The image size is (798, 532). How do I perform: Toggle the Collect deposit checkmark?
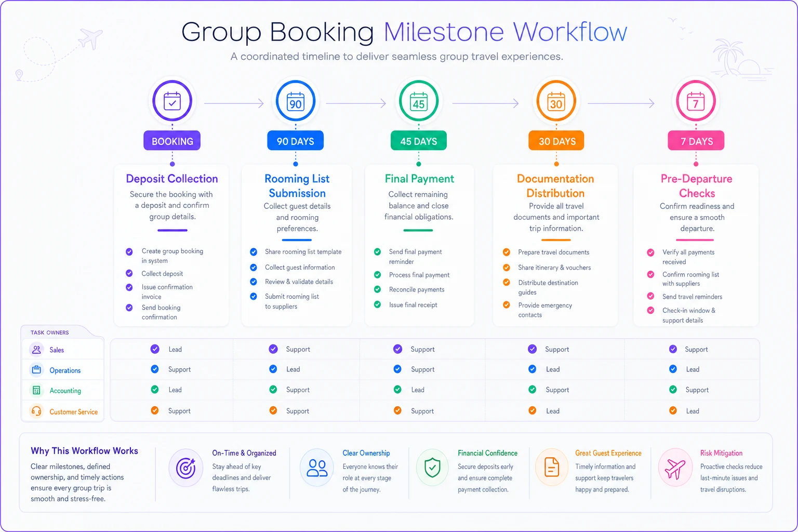129,273
